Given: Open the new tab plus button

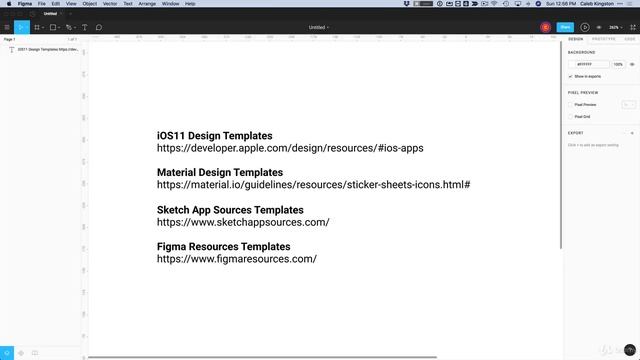Looking at the screenshot, I should pyautogui.click(x=70, y=14).
